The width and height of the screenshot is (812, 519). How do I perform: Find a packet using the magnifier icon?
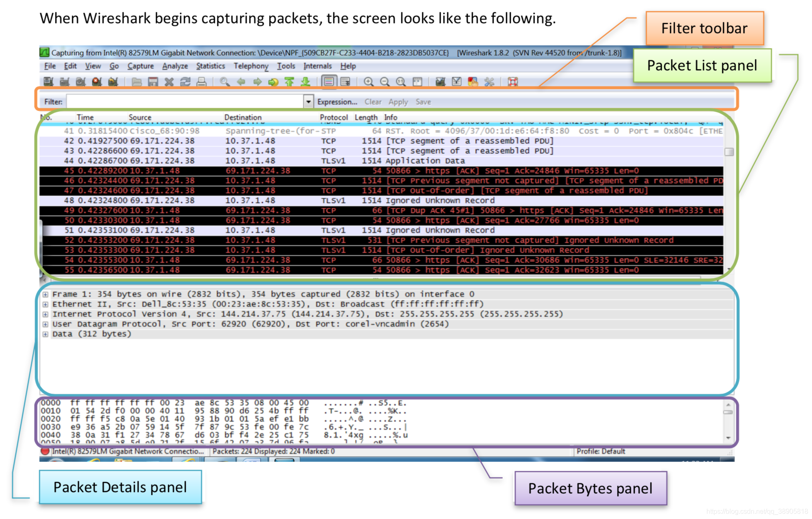tap(224, 82)
